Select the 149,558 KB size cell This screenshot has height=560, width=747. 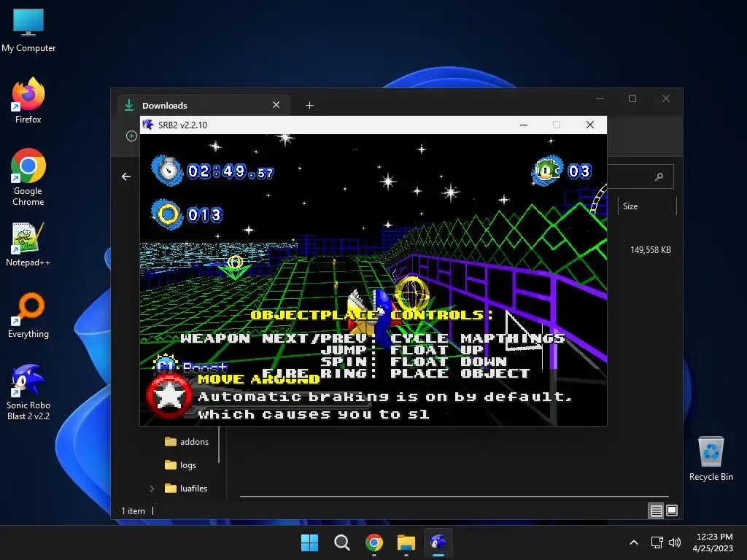pyautogui.click(x=650, y=250)
